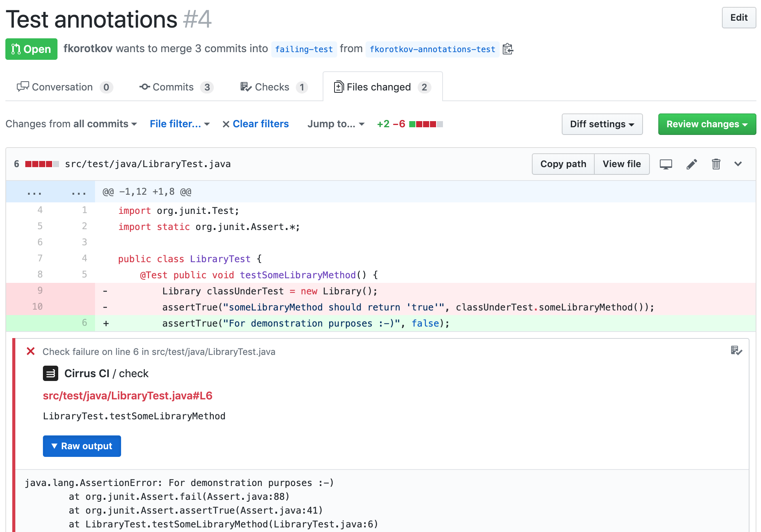761x532 pixels.
Task: Open the src/test/java/LibraryTest.java#L6 link
Action: 128,396
